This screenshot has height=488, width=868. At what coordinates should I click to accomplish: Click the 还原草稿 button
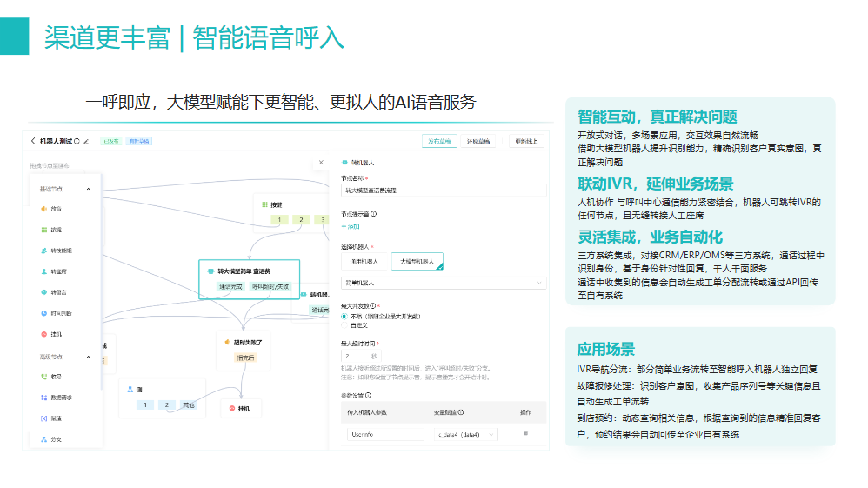point(478,141)
